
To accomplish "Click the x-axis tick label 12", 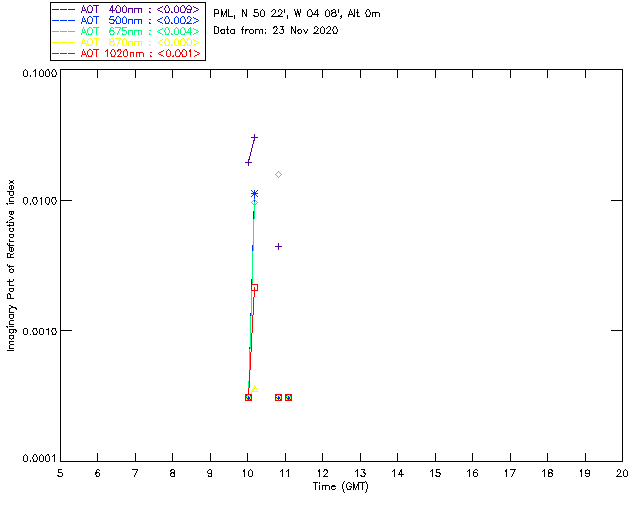I will coord(322,474).
